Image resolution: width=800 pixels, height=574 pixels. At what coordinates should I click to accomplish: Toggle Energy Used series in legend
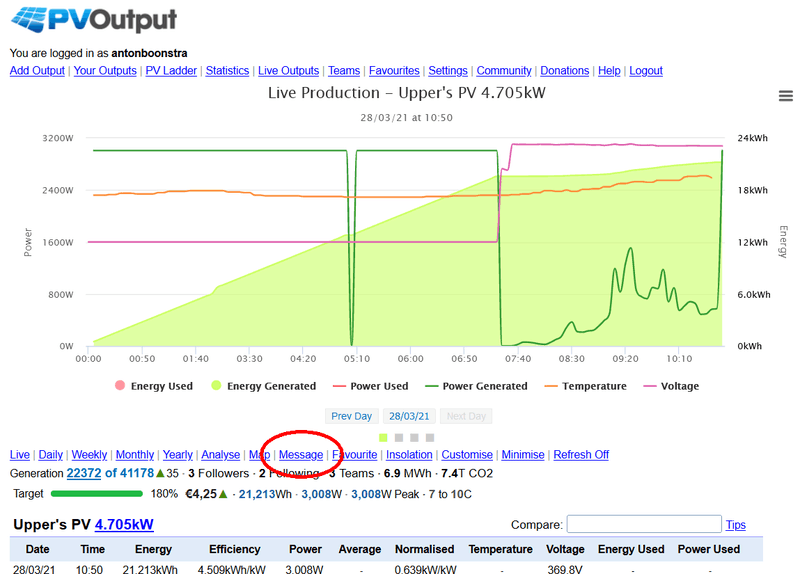[x=154, y=386]
